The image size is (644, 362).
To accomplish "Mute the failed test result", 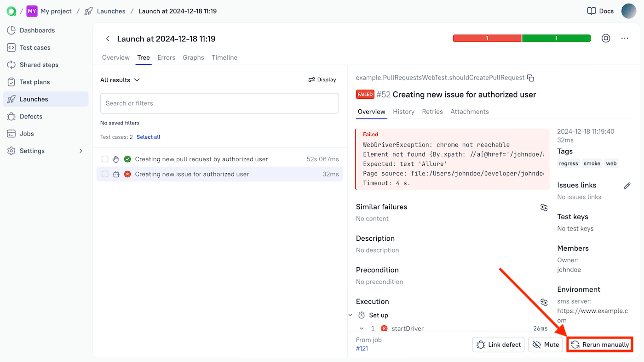I will (546, 345).
